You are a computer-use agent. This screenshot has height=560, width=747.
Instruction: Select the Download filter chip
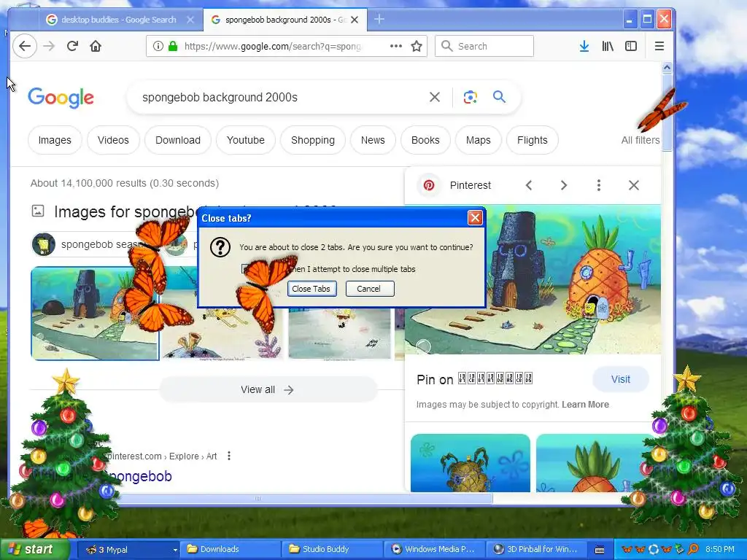(x=178, y=140)
